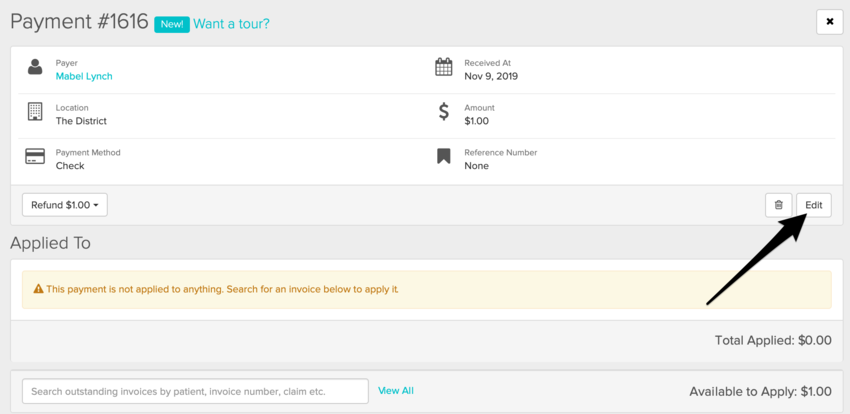The height and width of the screenshot is (414, 850).
Task: Click 'The District' location value
Action: [x=81, y=121]
